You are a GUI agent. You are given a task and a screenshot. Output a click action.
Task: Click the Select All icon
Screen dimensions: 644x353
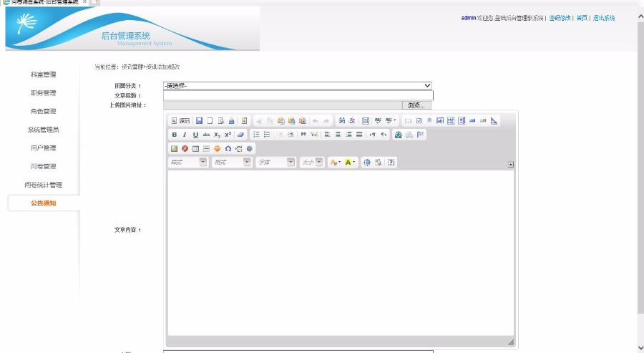click(x=366, y=121)
